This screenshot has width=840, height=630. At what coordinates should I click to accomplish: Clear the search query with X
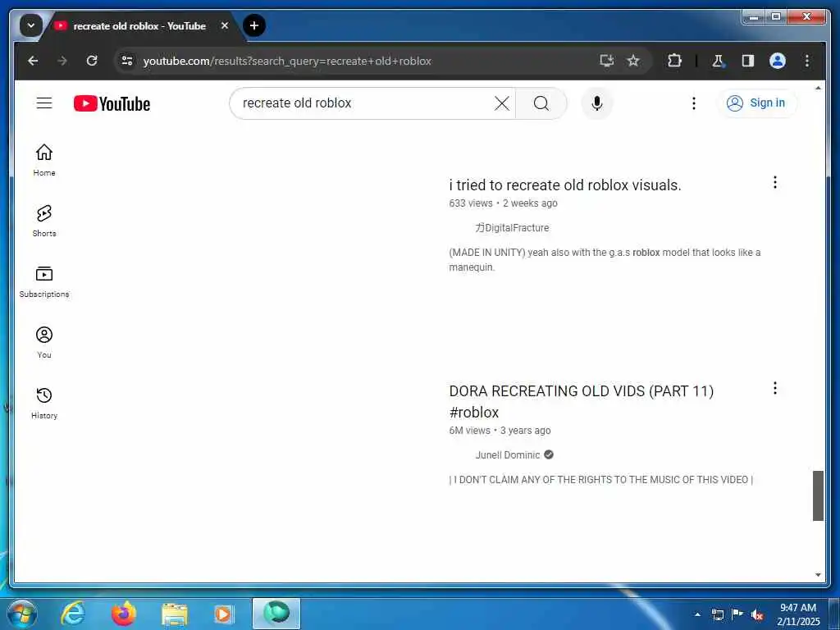[x=501, y=103]
